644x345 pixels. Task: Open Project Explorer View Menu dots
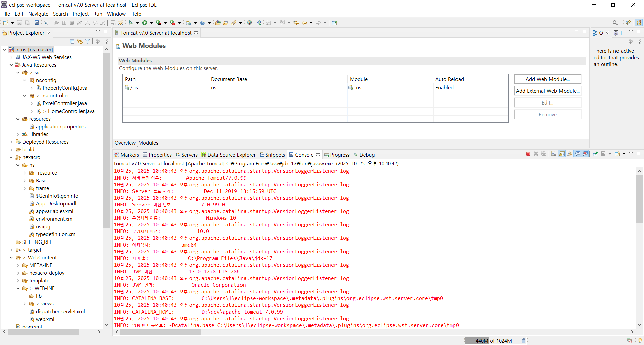coord(107,41)
